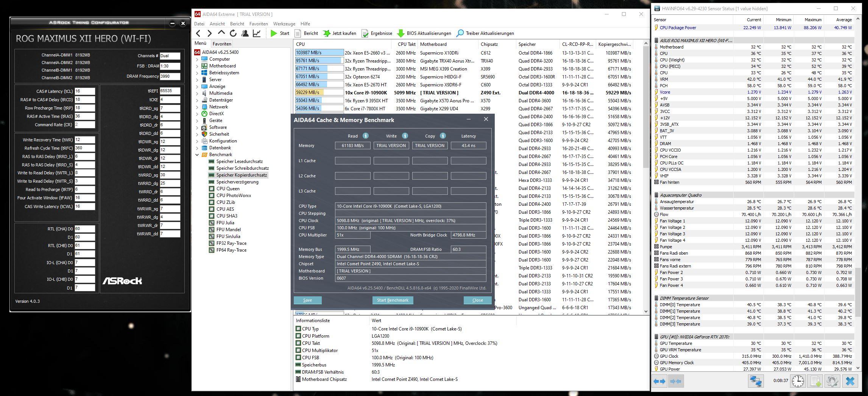This screenshot has height=396, width=868.
Task: Open HWiNFO sensor settings gear
Action: 832,381
